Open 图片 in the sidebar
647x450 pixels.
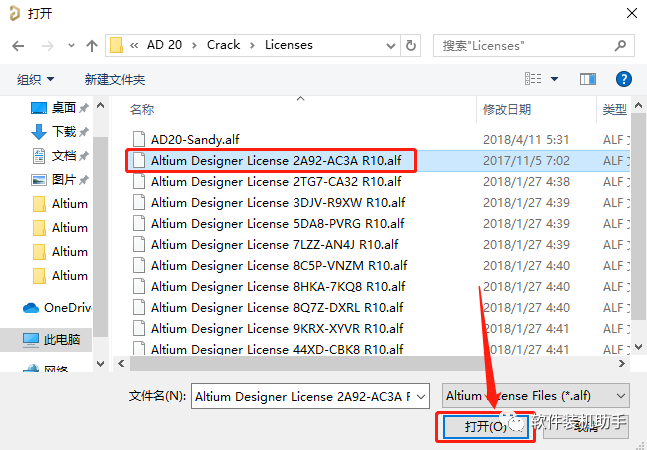pyautogui.click(x=60, y=180)
